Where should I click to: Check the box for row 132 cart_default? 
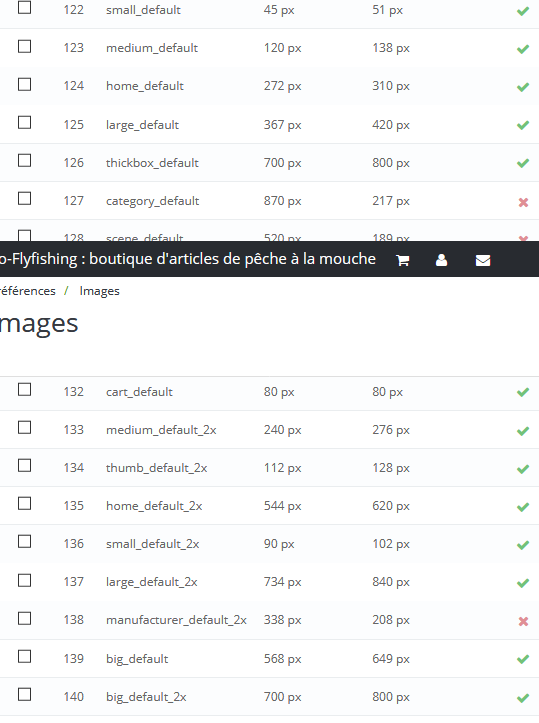click(x=24, y=390)
